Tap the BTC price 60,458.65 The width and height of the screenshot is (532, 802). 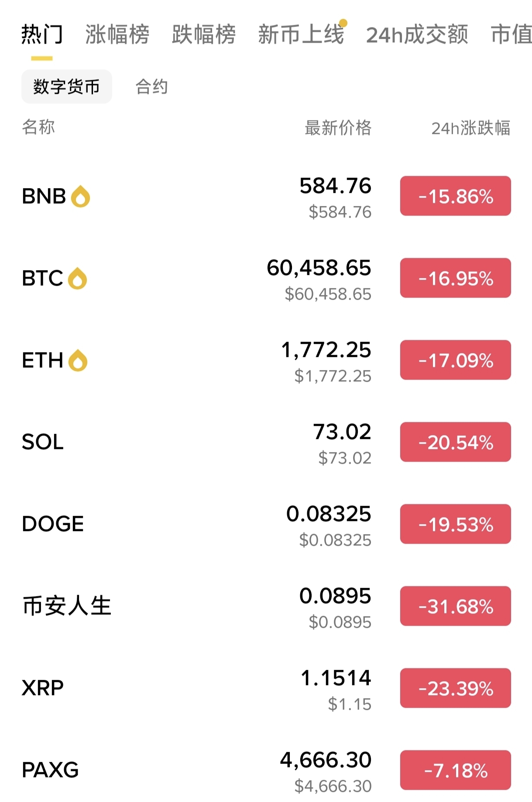click(319, 268)
